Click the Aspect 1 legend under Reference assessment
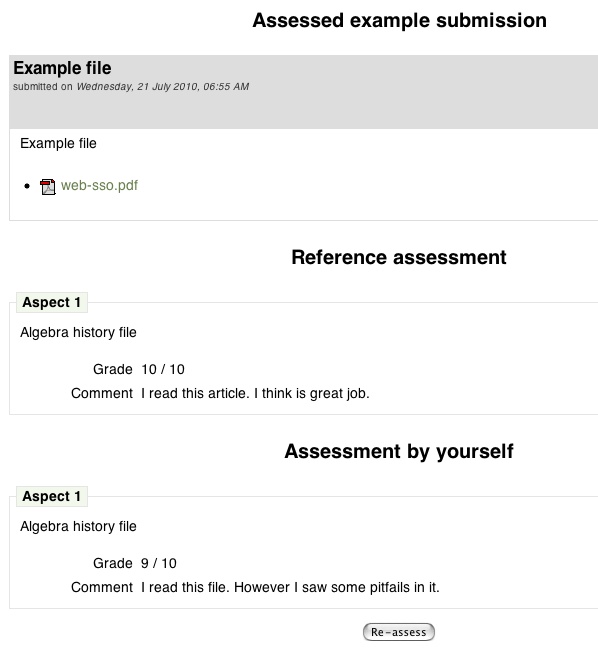The width and height of the screenshot is (598, 650). pyautogui.click(x=52, y=302)
